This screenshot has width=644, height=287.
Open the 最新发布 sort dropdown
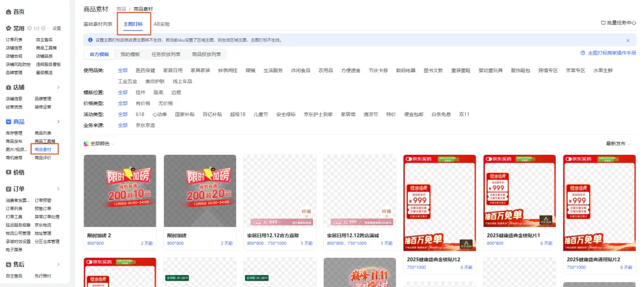[618, 143]
